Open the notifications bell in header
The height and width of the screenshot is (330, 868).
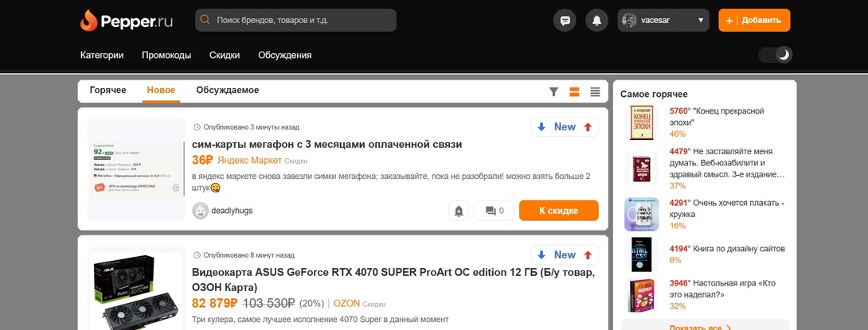596,21
